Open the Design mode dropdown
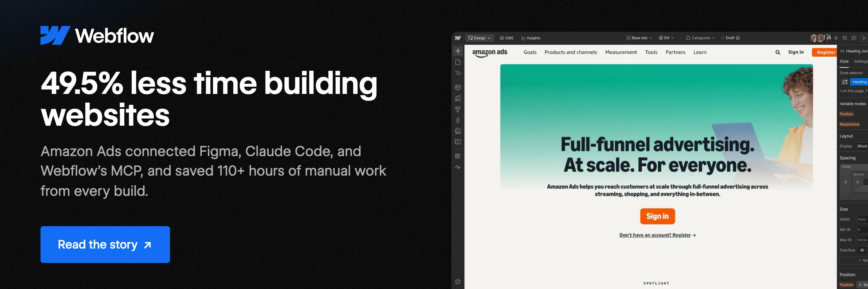The width and height of the screenshot is (868, 289). (x=480, y=38)
